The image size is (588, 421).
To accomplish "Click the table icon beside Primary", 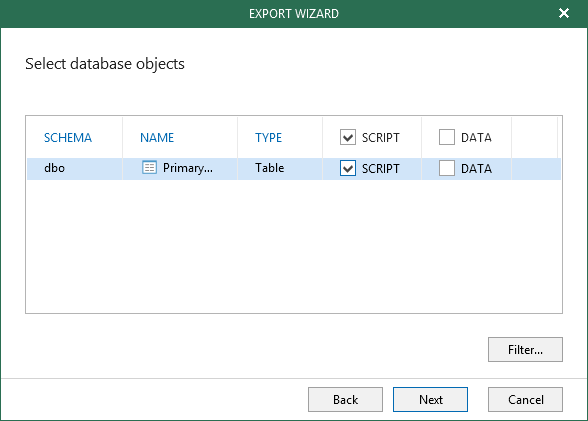I will tap(149, 167).
